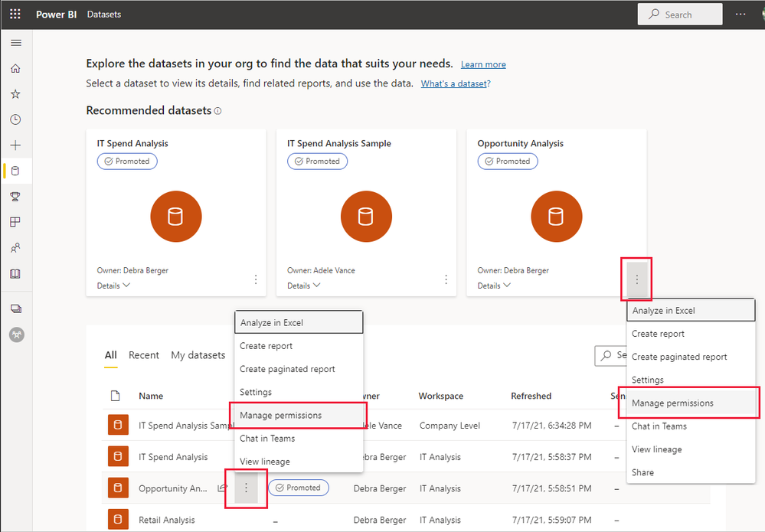Click the Recommended datasets info icon
The image size is (765, 532).
click(x=217, y=111)
